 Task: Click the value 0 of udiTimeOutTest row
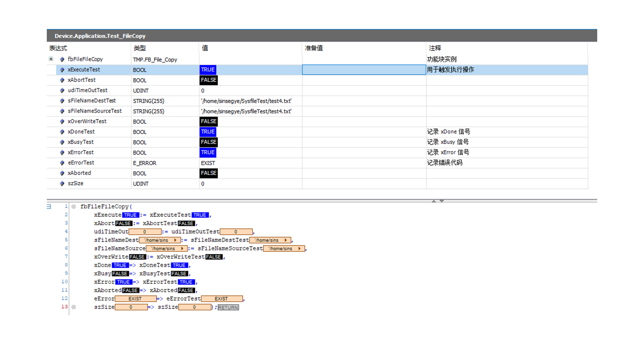(203, 91)
